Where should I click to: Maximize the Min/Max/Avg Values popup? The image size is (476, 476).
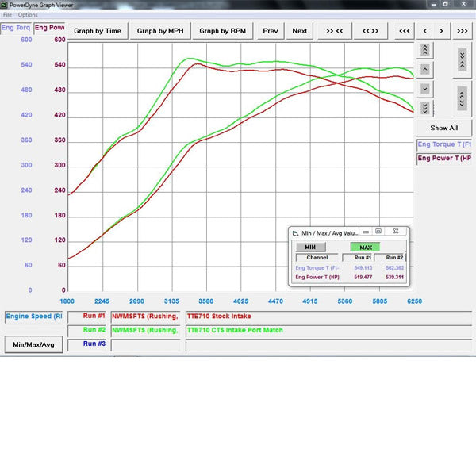pyautogui.click(x=378, y=232)
